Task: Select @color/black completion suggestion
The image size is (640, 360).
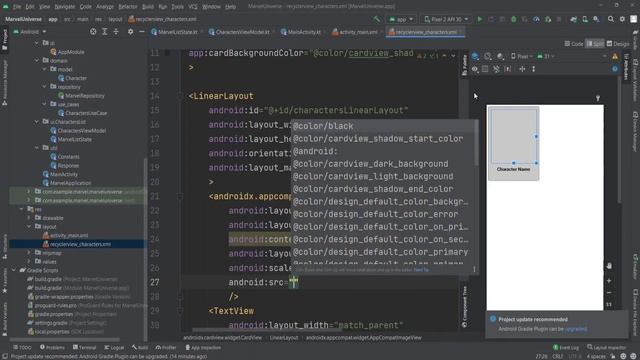Action: (383, 126)
